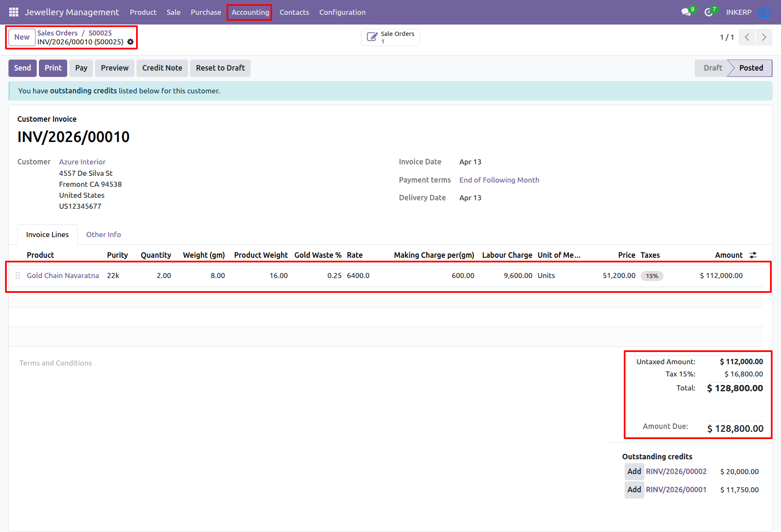Open the Product menu

[x=143, y=12]
